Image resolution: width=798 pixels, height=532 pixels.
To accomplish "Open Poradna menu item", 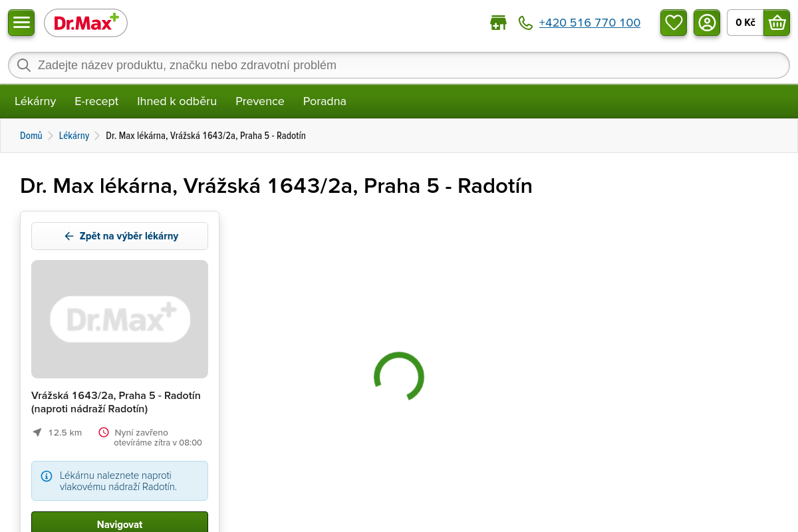I will (x=325, y=101).
